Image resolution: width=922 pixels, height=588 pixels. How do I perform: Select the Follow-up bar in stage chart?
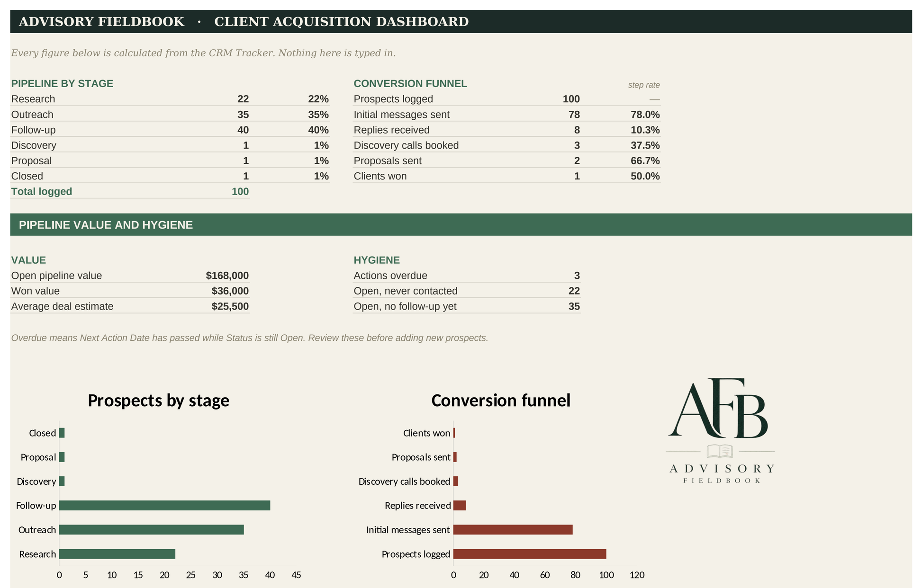[164, 506]
